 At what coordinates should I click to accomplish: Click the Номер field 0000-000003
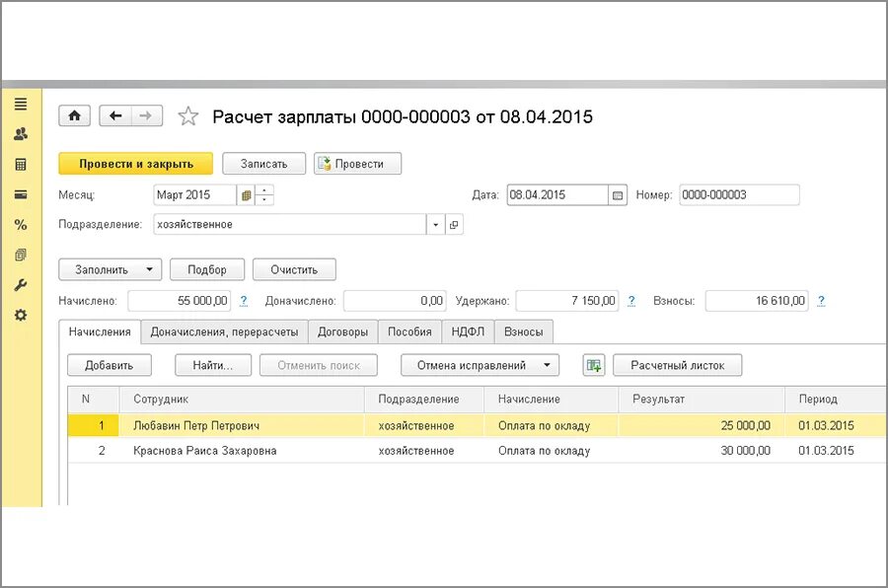tap(739, 195)
